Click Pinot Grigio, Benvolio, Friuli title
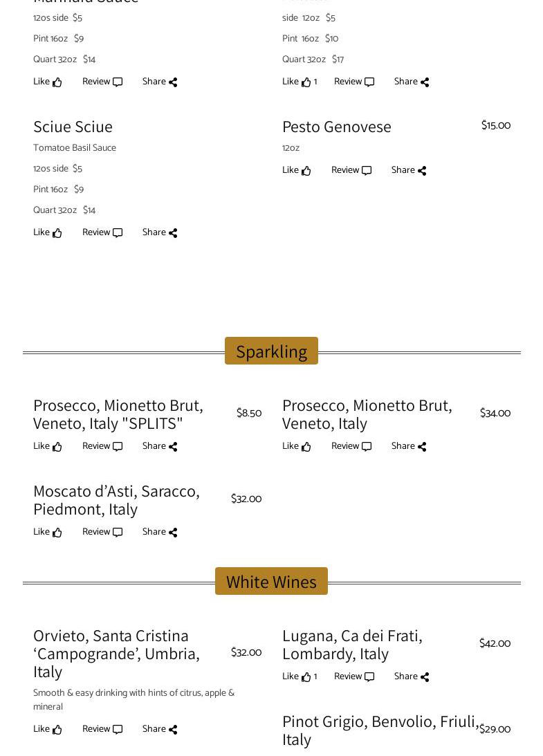 coord(380,730)
